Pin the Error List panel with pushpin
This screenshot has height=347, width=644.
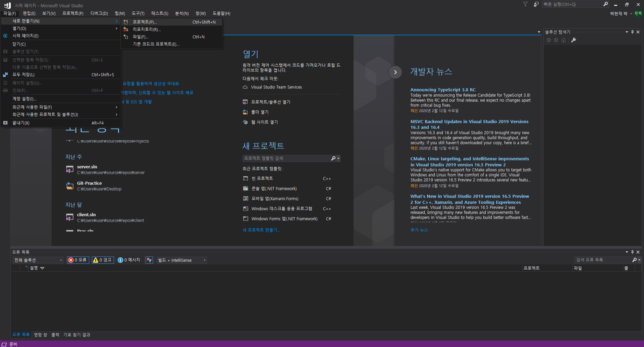[632, 252]
